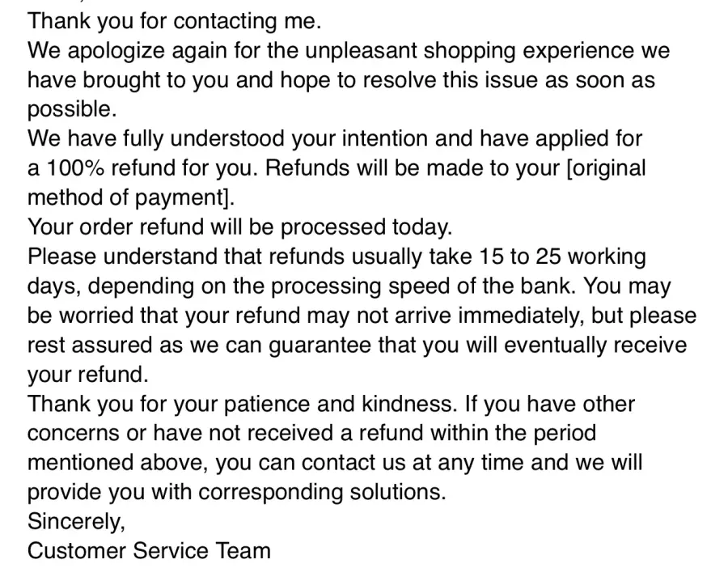Click the 'your refund.' line
The height and width of the screenshot is (585, 728).
pyautogui.click(x=87, y=375)
